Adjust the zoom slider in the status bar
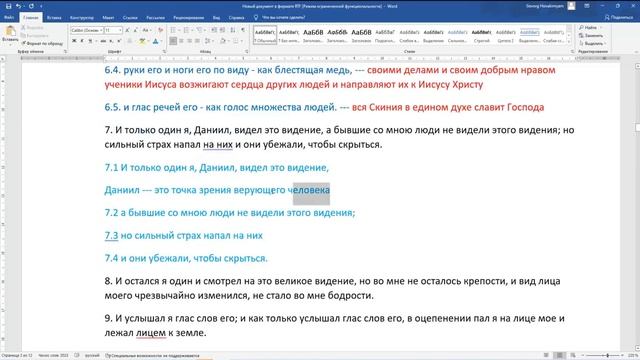The image size is (640, 360). tap(607, 356)
